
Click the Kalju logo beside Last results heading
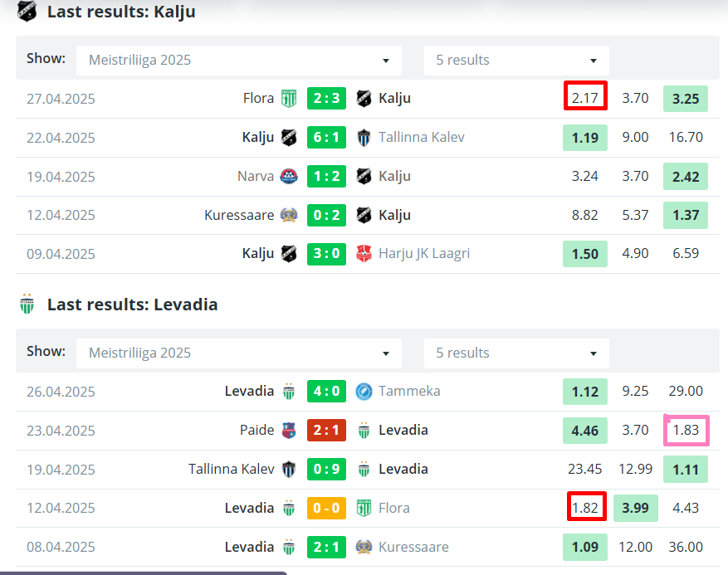[27, 12]
